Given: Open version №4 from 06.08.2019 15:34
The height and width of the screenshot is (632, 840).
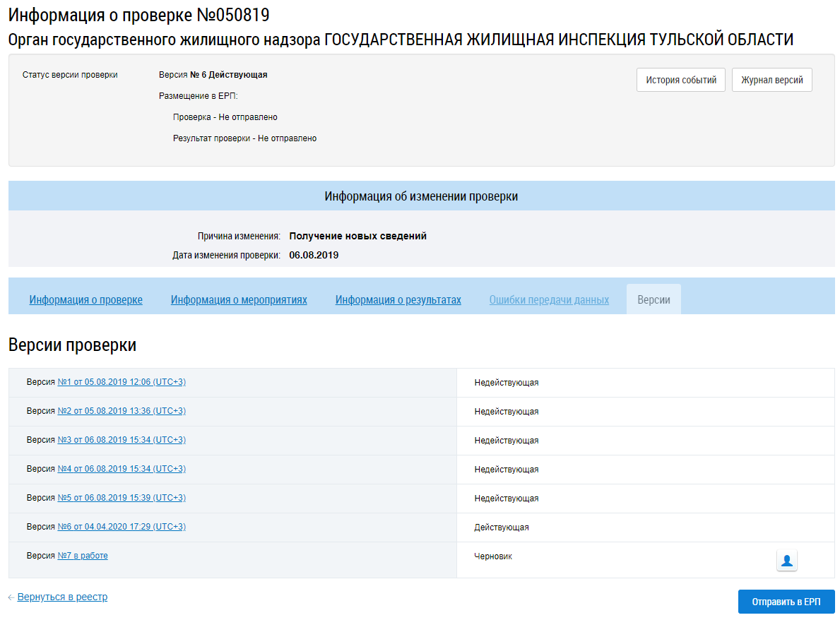Looking at the screenshot, I should coord(122,469).
